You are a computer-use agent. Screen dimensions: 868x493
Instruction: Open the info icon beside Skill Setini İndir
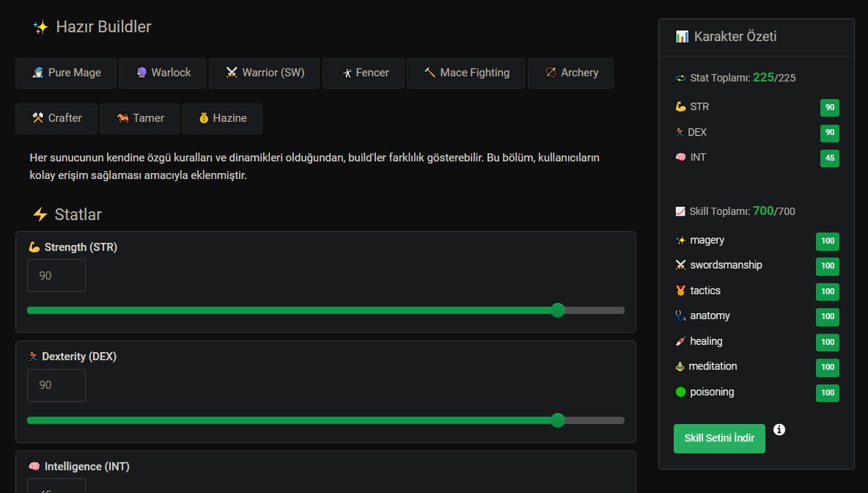point(779,429)
